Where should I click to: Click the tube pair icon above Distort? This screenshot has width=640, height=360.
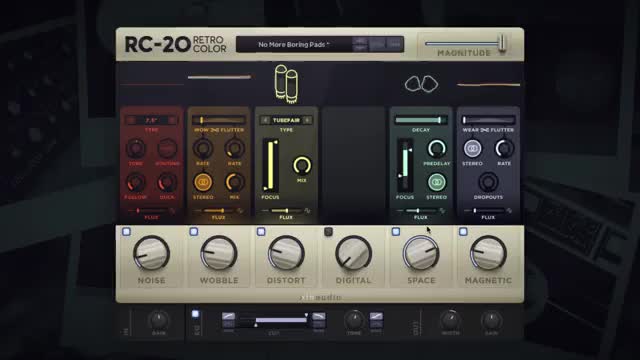click(x=286, y=83)
